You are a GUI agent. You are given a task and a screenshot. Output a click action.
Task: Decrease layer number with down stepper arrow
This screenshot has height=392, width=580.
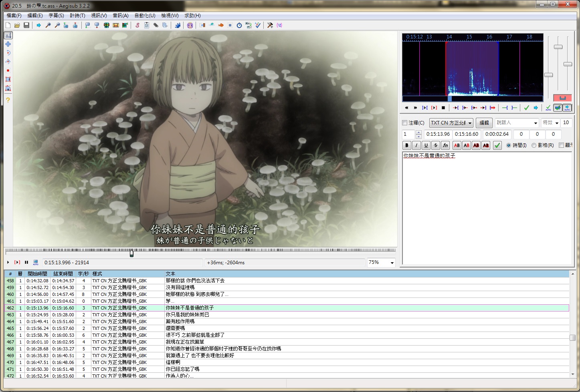pos(419,137)
